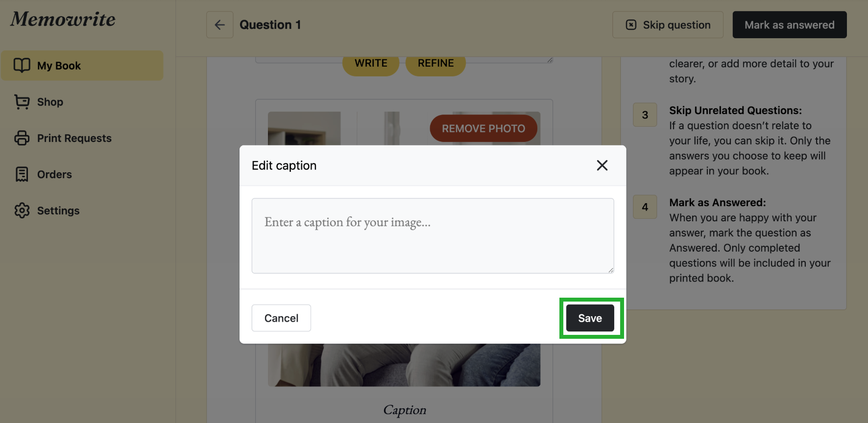This screenshot has height=423, width=868.
Task: Click the Memowrite logo
Action: tap(63, 20)
